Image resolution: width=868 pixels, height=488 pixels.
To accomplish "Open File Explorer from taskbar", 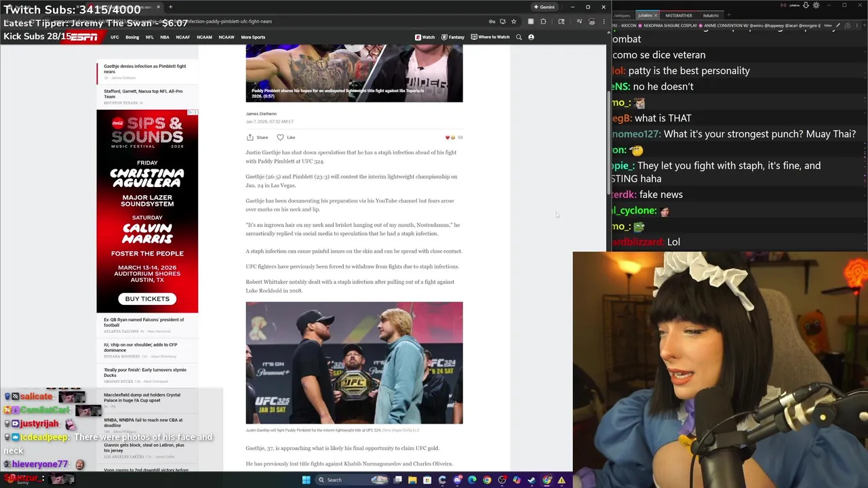I will click(412, 480).
